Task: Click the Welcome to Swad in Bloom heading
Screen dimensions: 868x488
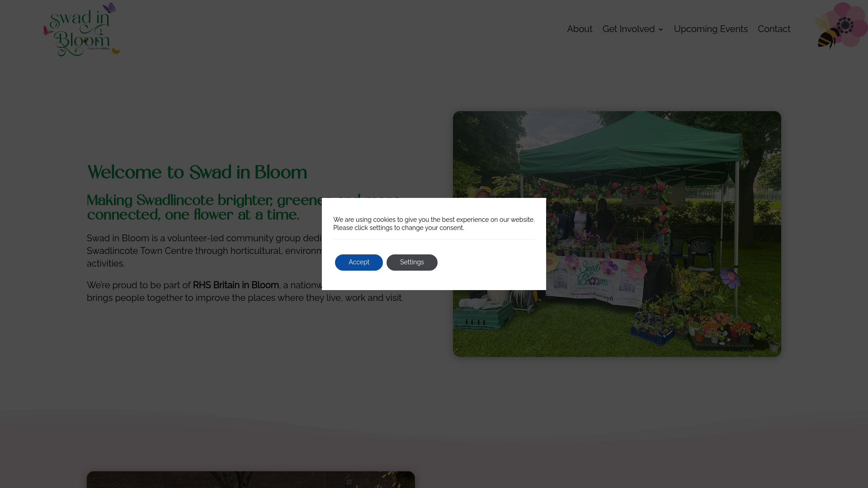Action: (197, 173)
